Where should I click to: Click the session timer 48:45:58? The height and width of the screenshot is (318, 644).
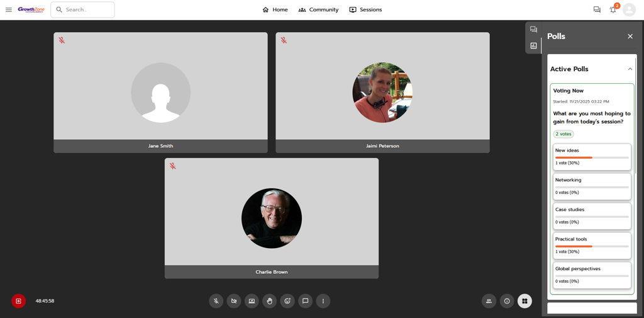[x=45, y=301]
